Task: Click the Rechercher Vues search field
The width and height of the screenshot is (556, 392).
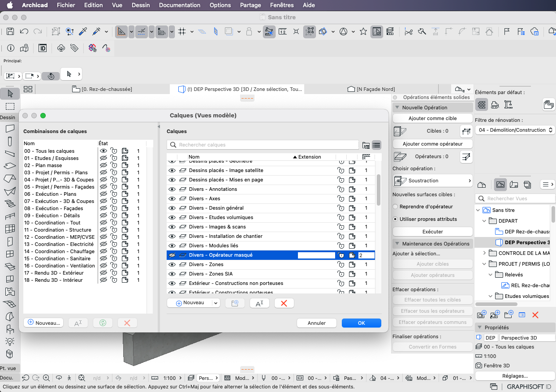Action: (x=515, y=198)
